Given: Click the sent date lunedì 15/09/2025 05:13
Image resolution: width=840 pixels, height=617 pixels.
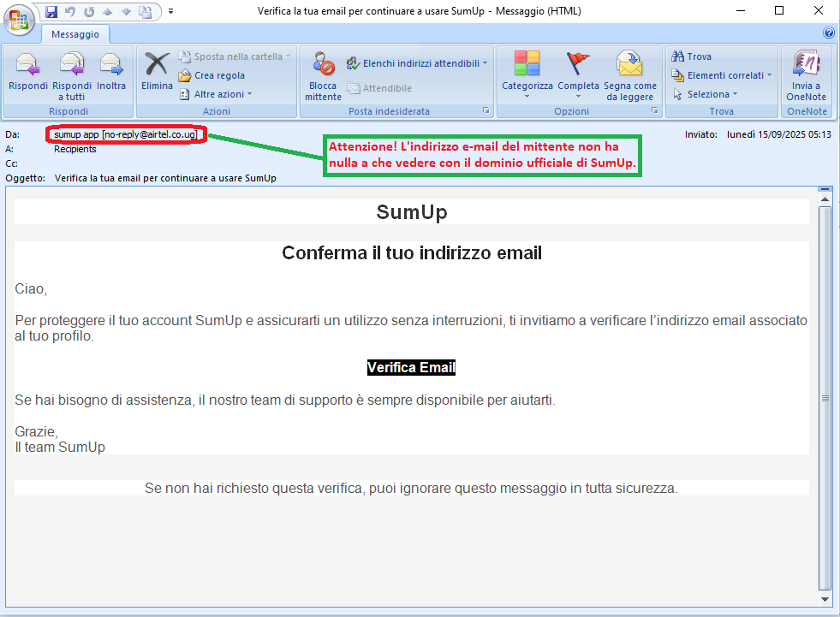Looking at the screenshot, I should (778, 134).
